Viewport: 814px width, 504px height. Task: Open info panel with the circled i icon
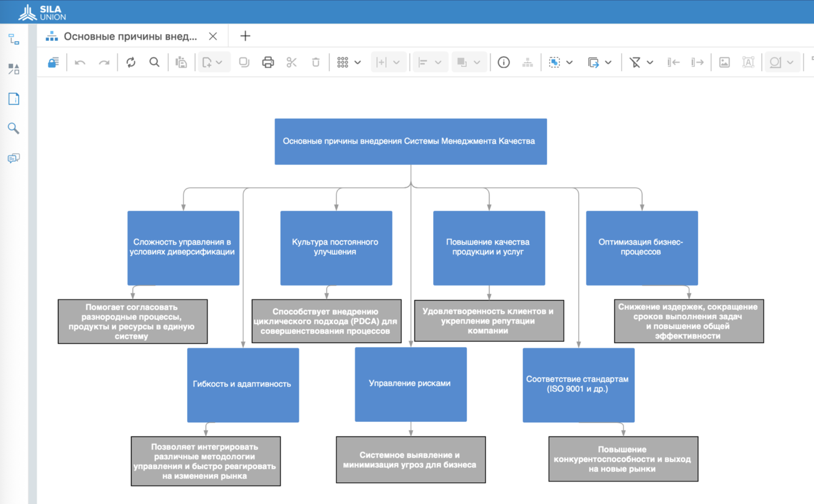504,62
